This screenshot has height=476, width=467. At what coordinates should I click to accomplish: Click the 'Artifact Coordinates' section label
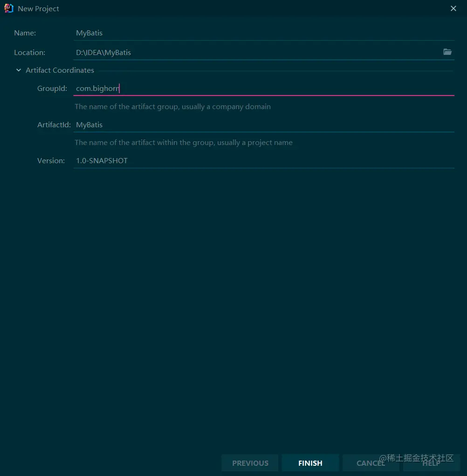tap(60, 70)
